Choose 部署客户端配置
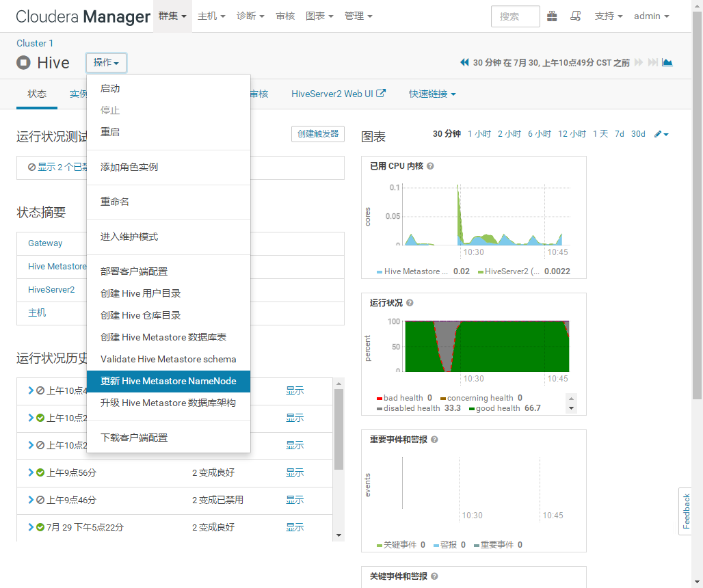The image size is (703, 588). coord(168,271)
